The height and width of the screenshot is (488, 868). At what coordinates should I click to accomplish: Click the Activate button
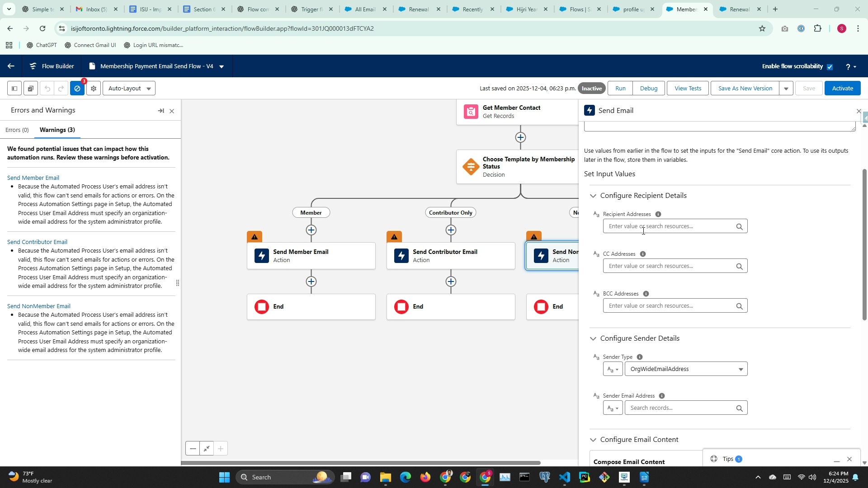pos(842,89)
